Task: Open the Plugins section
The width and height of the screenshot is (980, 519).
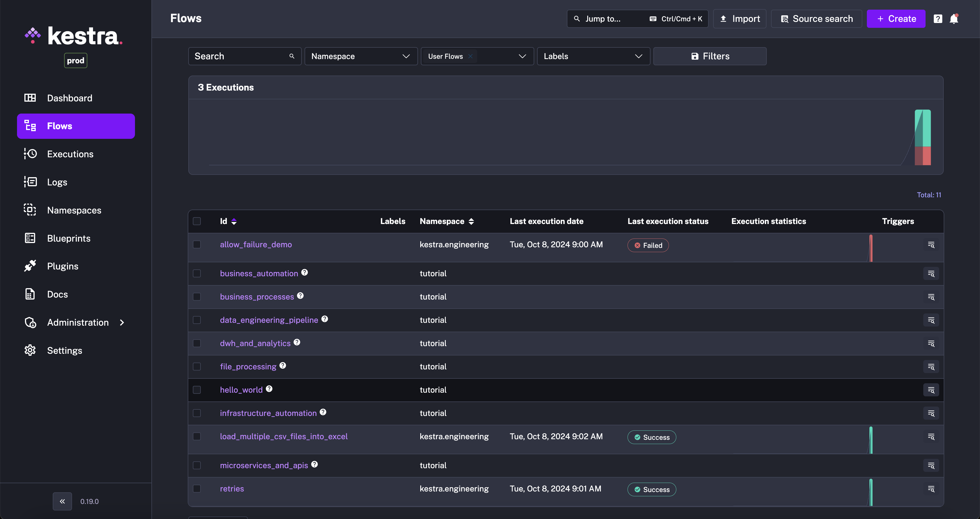Action: (62, 266)
